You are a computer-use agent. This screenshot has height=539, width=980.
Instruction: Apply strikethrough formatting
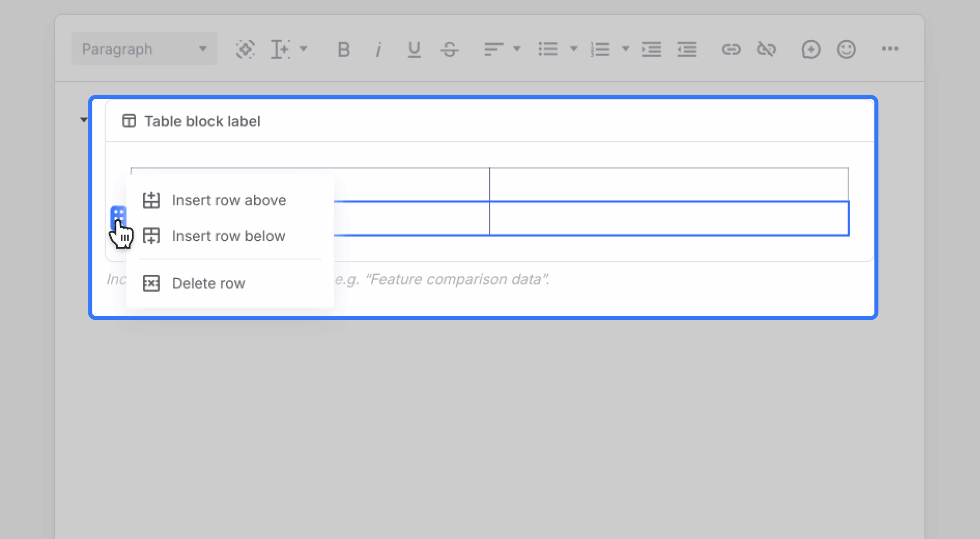[449, 49]
